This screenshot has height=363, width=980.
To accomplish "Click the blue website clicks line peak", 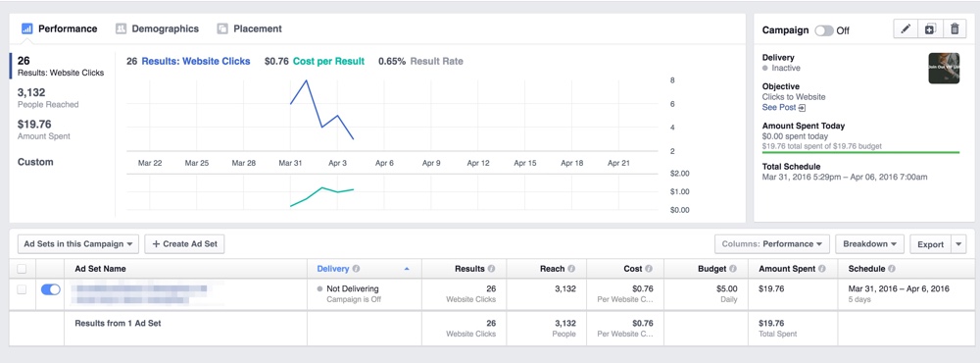I will click(306, 80).
